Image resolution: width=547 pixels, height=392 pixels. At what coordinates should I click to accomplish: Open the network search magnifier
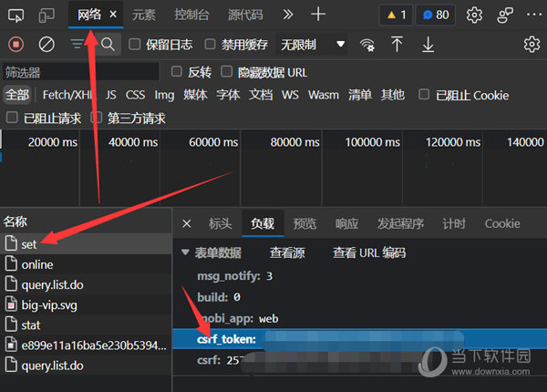click(108, 44)
